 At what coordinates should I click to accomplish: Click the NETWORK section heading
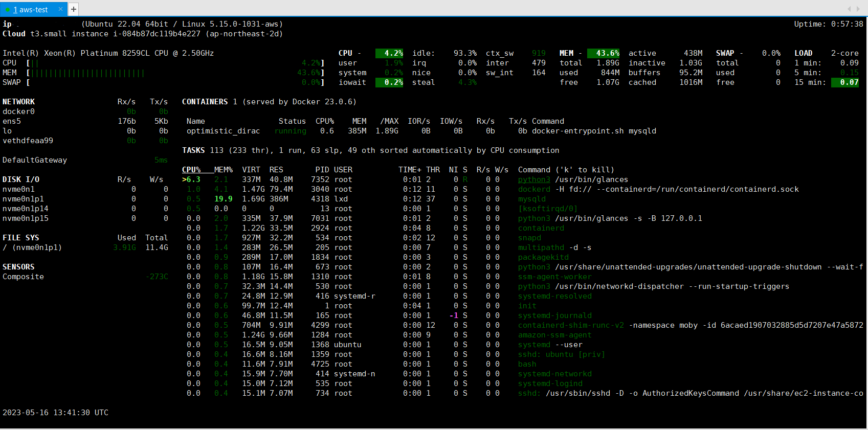[x=18, y=102]
